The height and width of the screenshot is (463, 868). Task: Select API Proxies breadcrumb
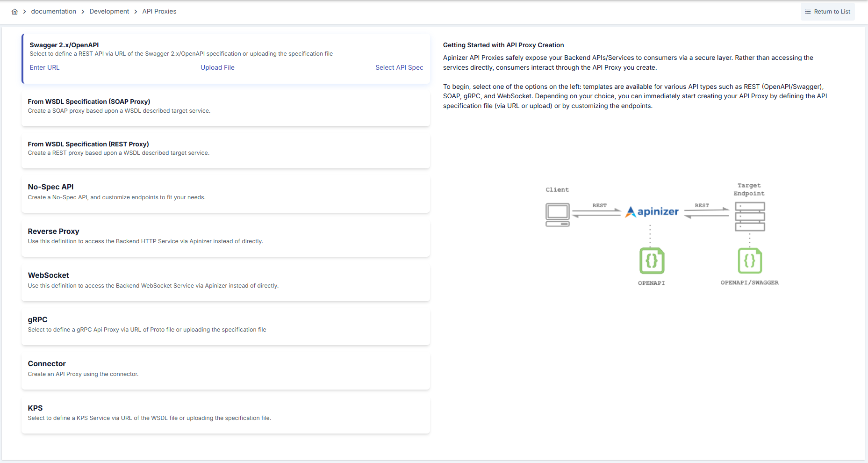pos(159,11)
